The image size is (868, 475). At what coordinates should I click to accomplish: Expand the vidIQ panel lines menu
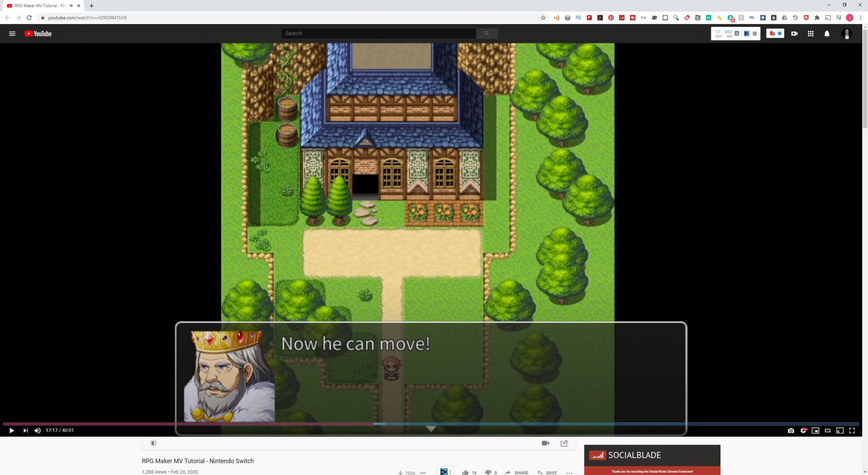(x=755, y=34)
